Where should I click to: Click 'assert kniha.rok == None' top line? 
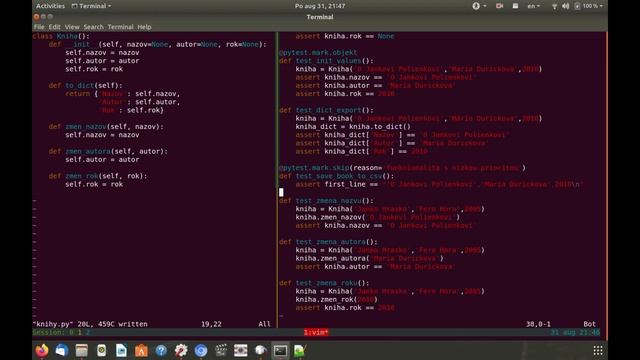(x=345, y=36)
